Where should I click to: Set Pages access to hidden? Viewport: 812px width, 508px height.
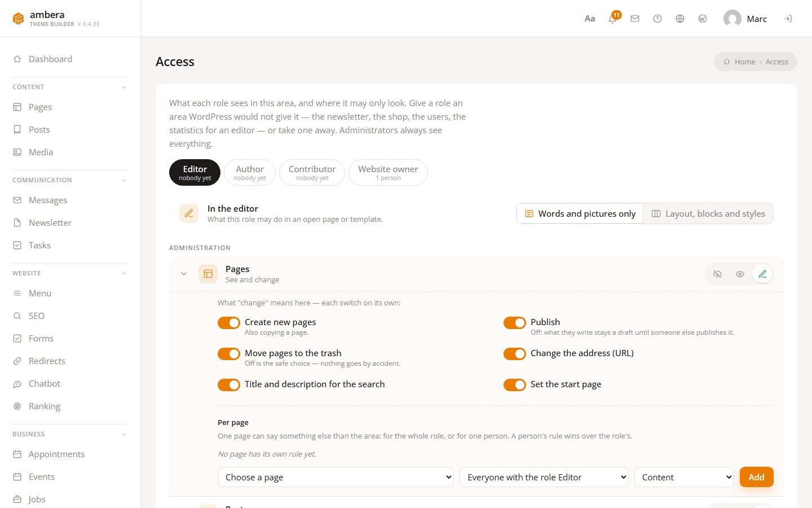click(x=717, y=274)
